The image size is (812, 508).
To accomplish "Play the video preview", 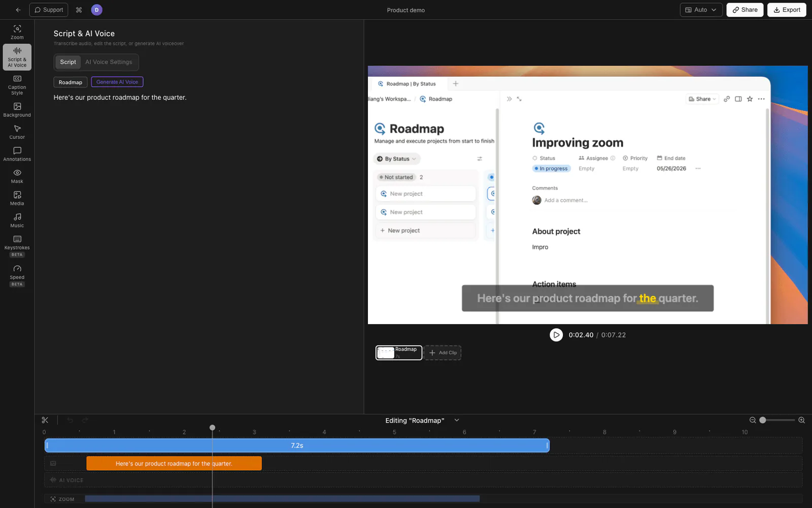I will coord(556,335).
